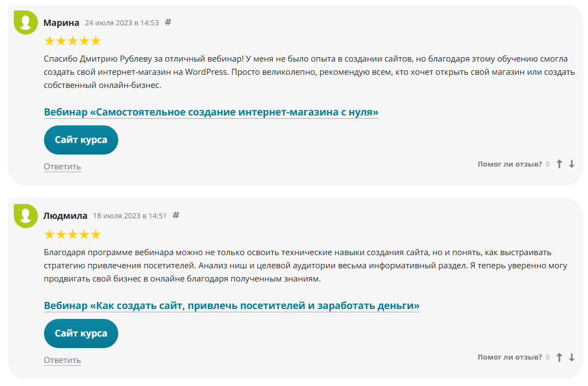Open the webinar link about creating an online store
This screenshot has width=588, height=386.
point(211,111)
